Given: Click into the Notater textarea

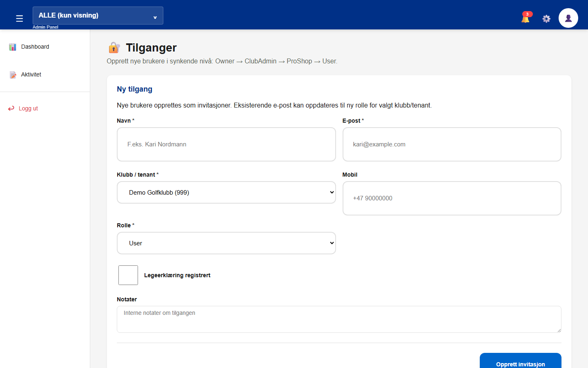Looking at the screenshot, I should (x=339, y=319).
